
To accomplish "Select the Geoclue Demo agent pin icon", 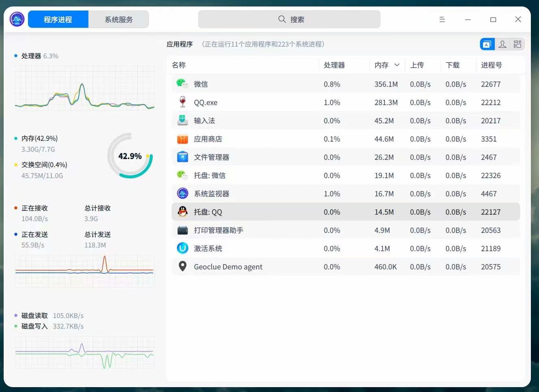I will [183, 266].
